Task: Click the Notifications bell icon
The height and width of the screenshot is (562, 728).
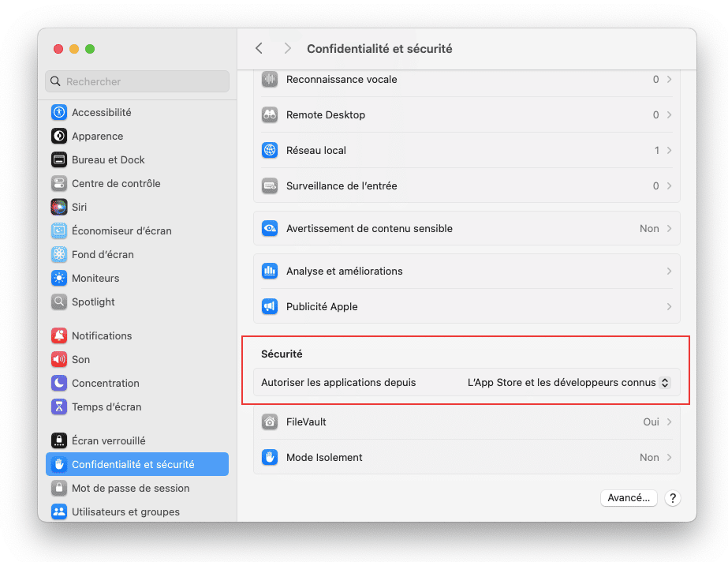Action: coord(59,335)
